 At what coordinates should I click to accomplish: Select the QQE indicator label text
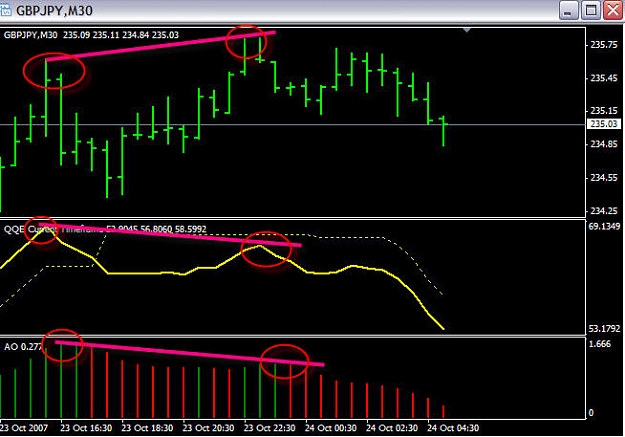(x=105, y=229)
